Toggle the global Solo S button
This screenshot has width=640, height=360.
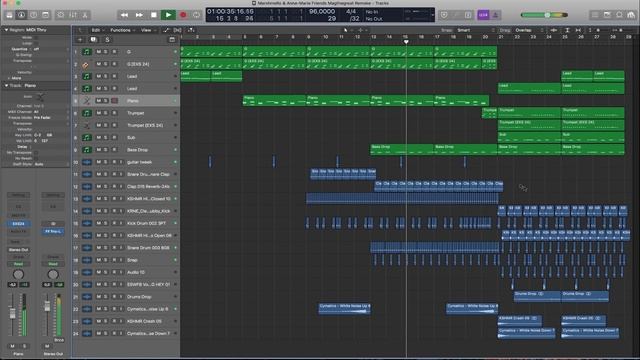pos(107,40)
